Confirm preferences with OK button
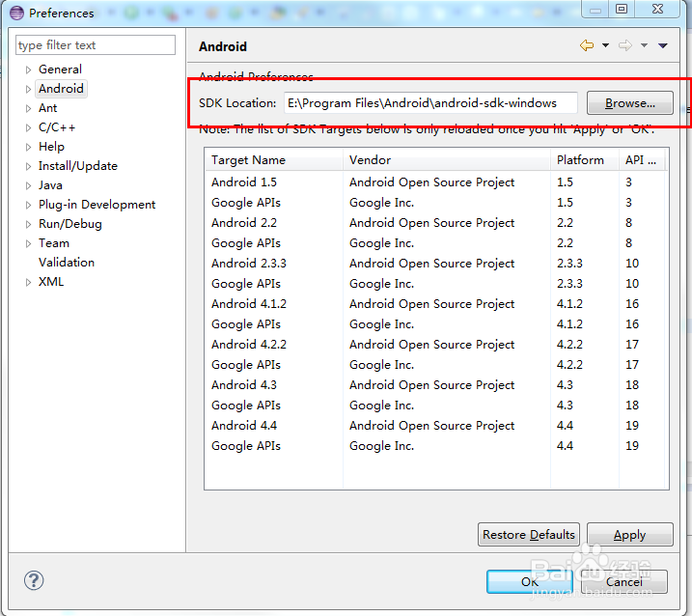Screen dimensions: 692x616 530,581
